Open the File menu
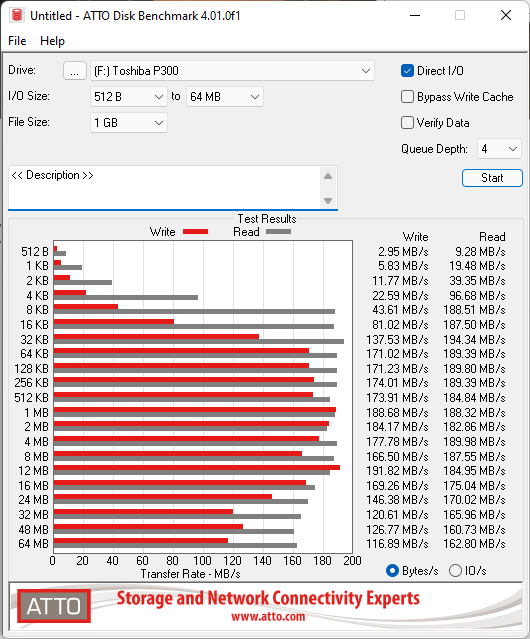The height and width of the screenshot is (639, 530). click(17, 41)
